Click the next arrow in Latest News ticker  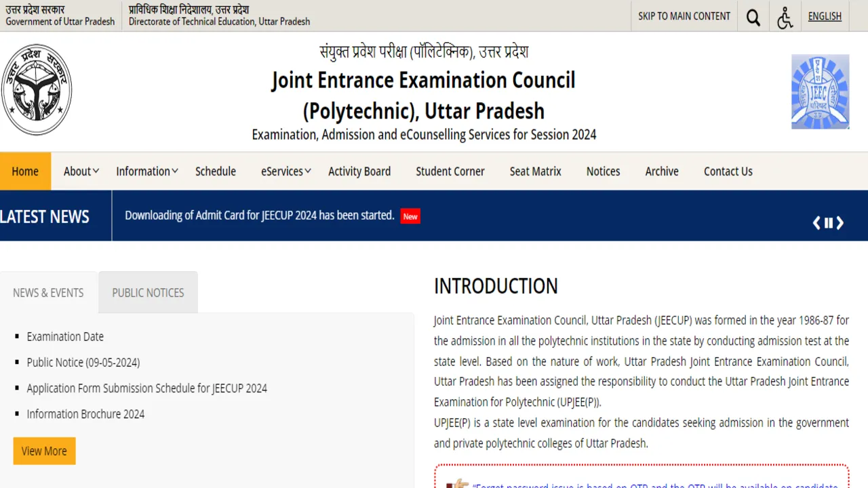point(840,222)
